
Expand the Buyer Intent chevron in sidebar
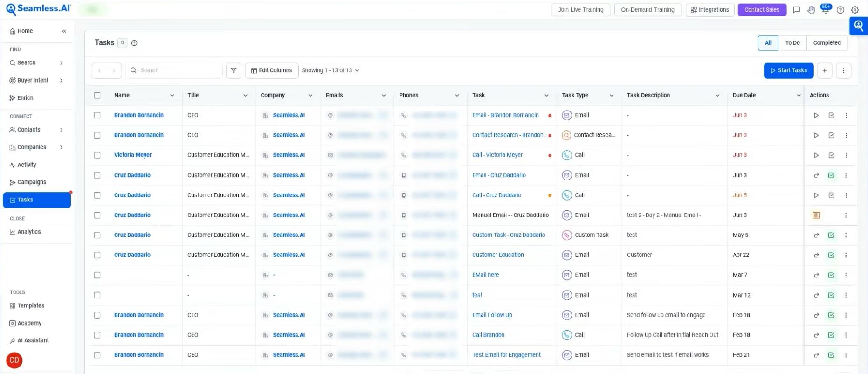[62, 81]
